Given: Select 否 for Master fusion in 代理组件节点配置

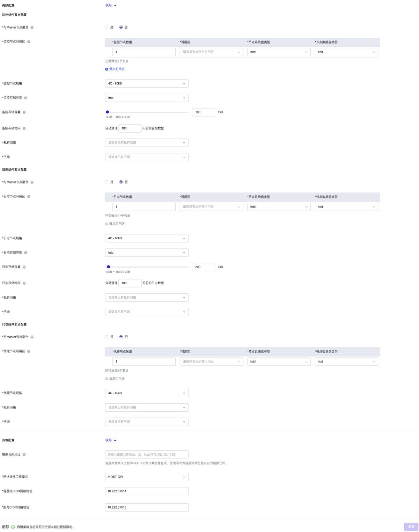Looking at the screenshot, I should (121, 337).
